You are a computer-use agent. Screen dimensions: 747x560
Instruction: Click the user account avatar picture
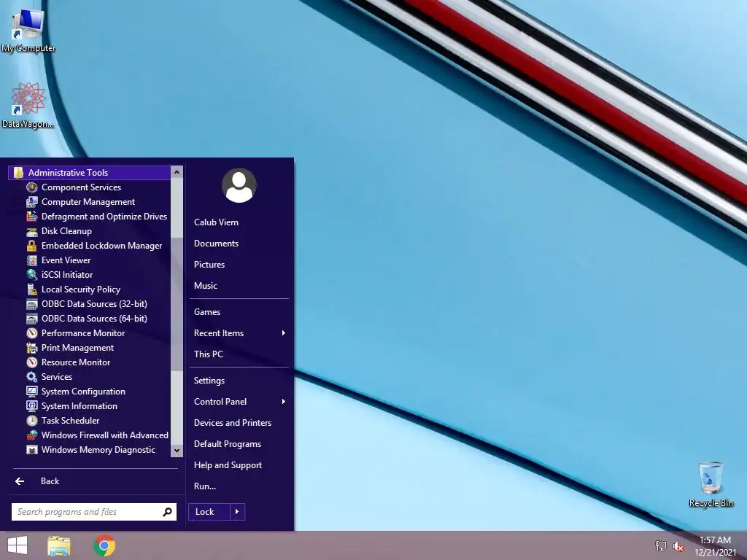point(239,185)
